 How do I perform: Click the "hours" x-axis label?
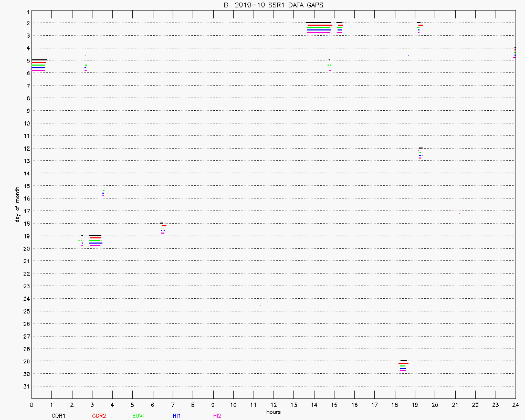pos(274,412)
